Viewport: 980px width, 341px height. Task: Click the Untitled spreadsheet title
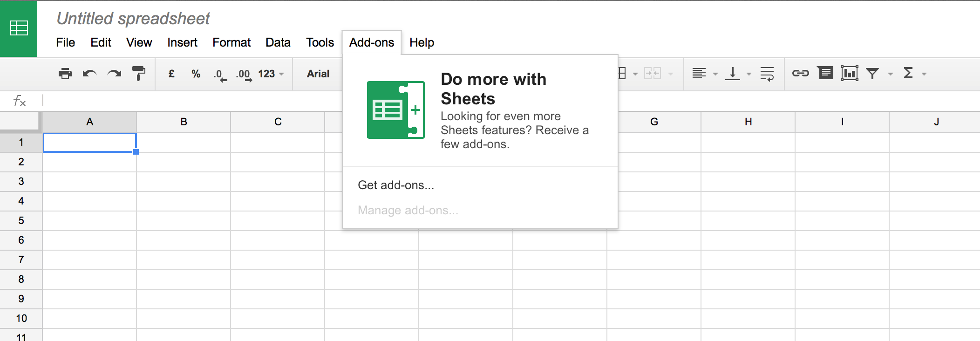133,19
